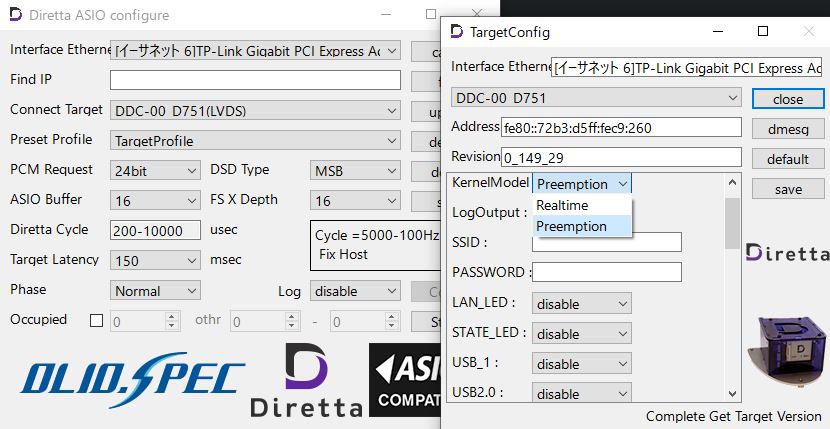This screenshot has width=830, height=429.
Task: Open the USB_1 dropdown
Action: 582,364
